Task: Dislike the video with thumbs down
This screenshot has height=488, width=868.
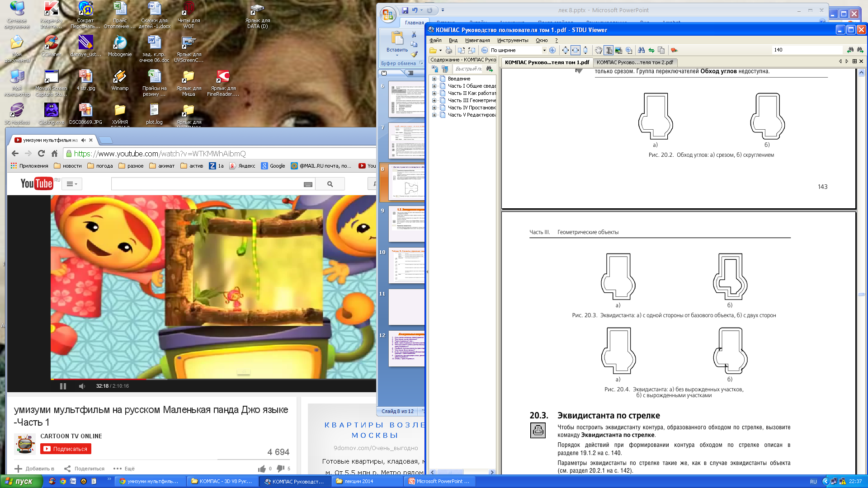Action: pos(280,469)
